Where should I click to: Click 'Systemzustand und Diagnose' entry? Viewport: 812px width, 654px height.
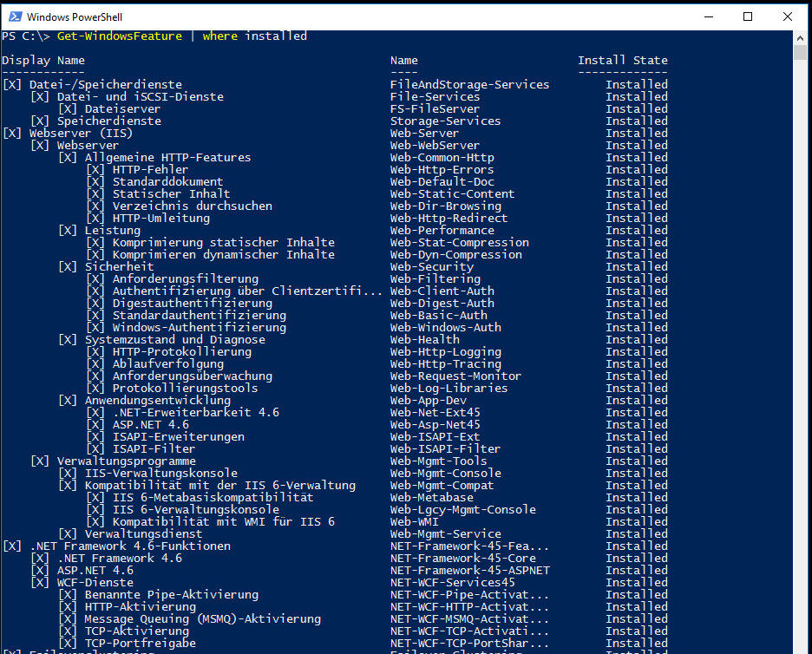[174, 340]
